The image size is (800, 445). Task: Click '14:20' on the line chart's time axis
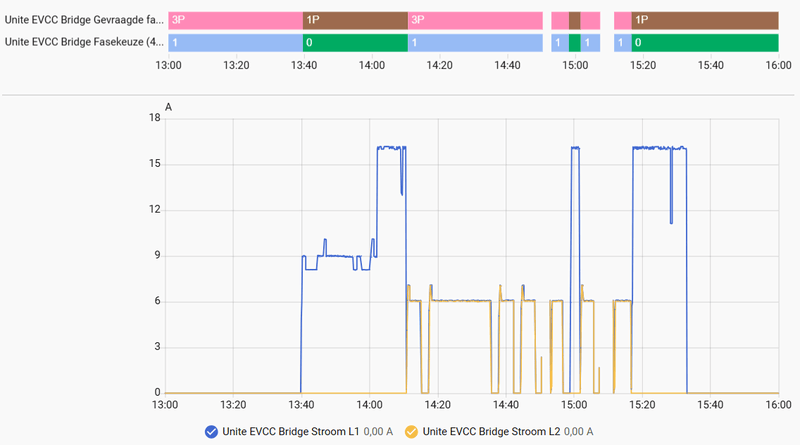click(x=437, y=405)
